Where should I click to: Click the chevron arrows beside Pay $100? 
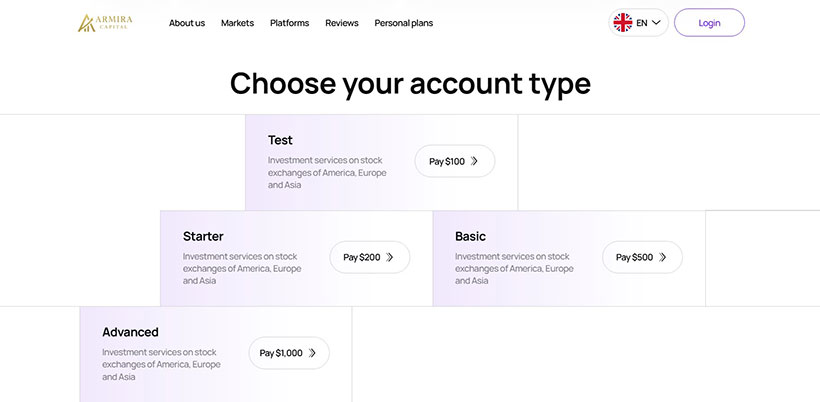click(x=474, y=161)
